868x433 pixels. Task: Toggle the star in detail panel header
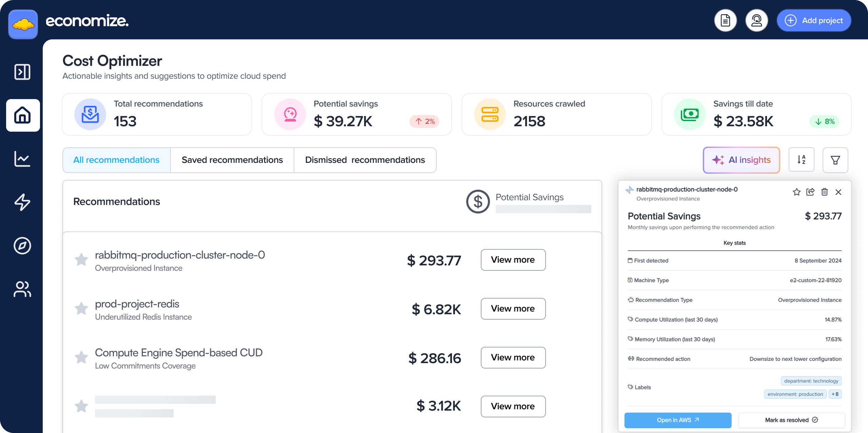click(x=796, y=192)
